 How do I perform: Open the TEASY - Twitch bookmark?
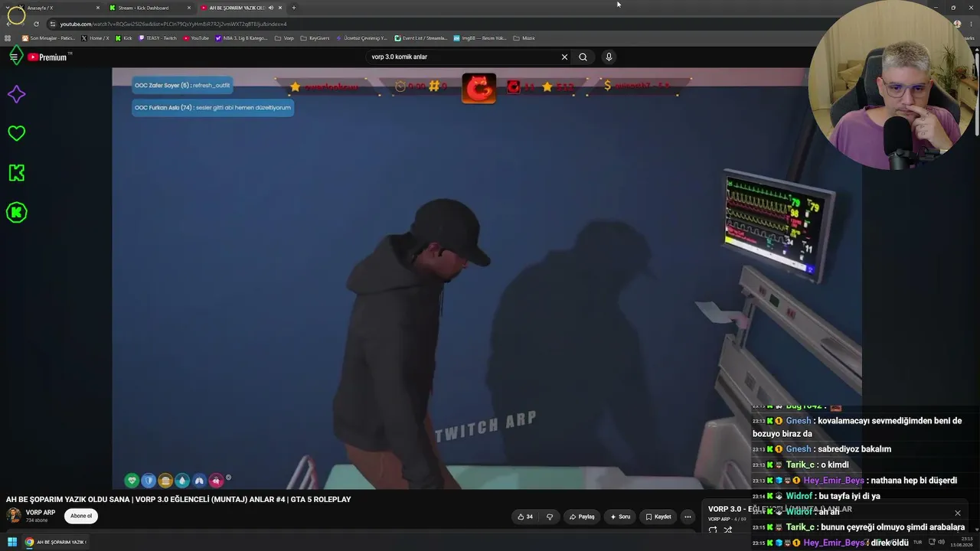158,37
